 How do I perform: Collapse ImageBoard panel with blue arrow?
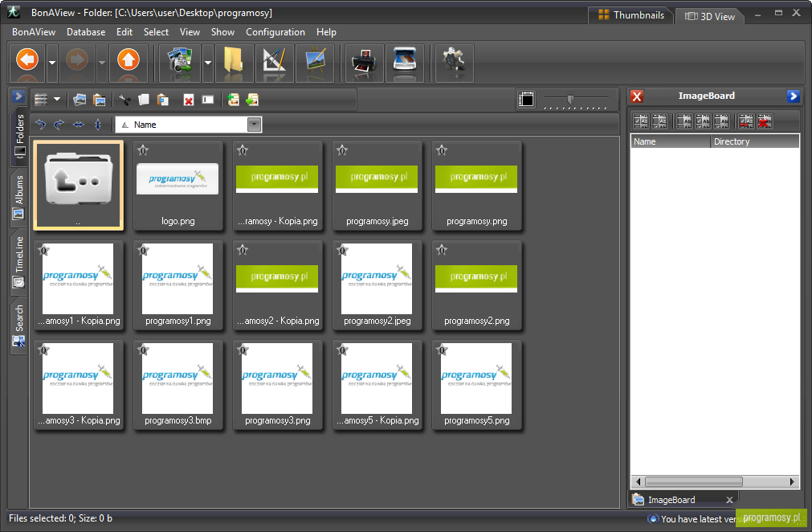click(x=793, y=96)
